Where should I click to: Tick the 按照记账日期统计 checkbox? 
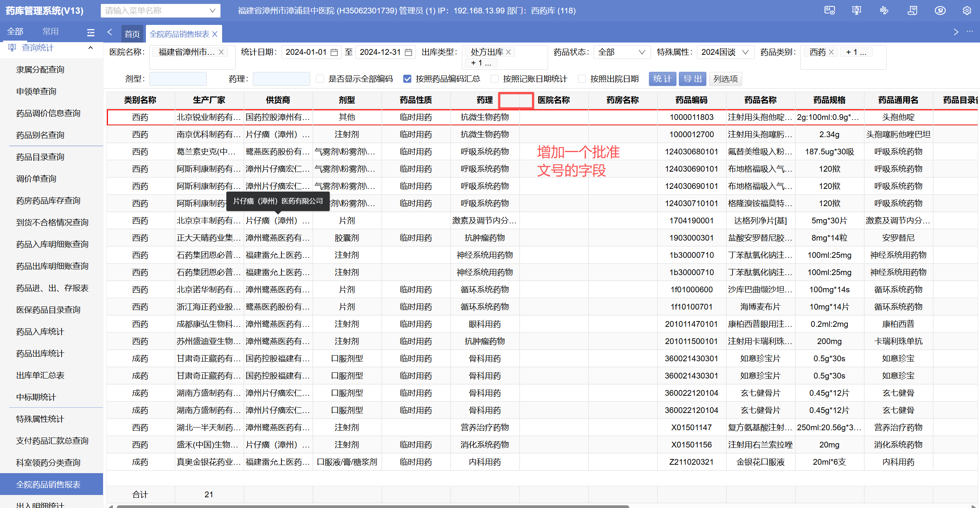[x=495, y=79]
